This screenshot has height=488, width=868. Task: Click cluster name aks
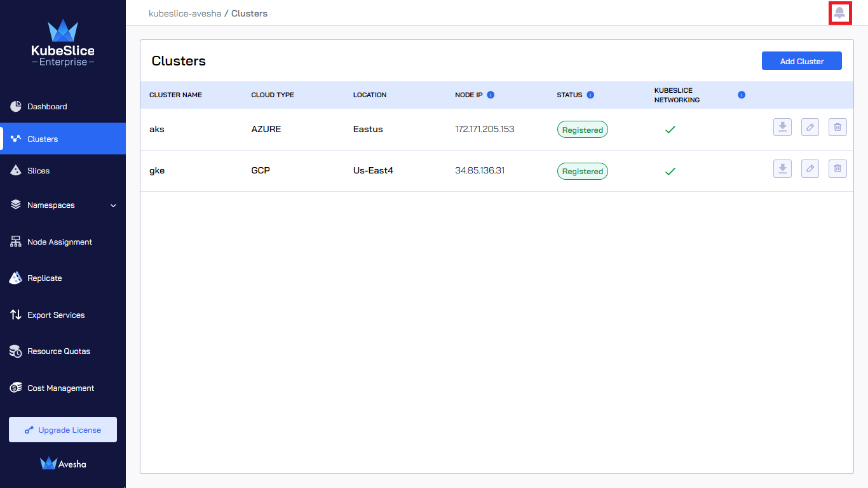point(157,129)
